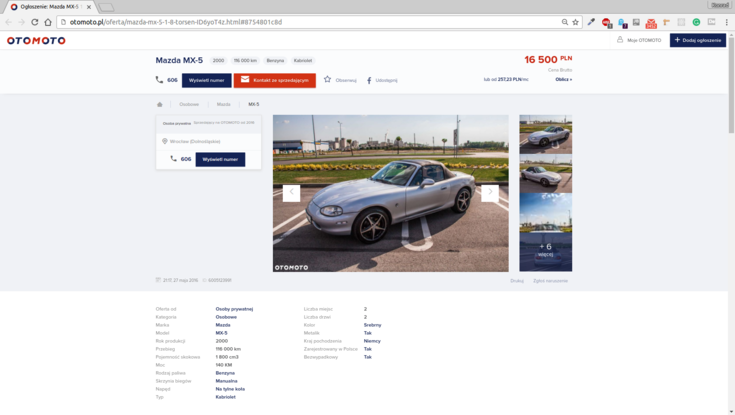Click the zoom magnifier icon in address bar

pos(565,22)
